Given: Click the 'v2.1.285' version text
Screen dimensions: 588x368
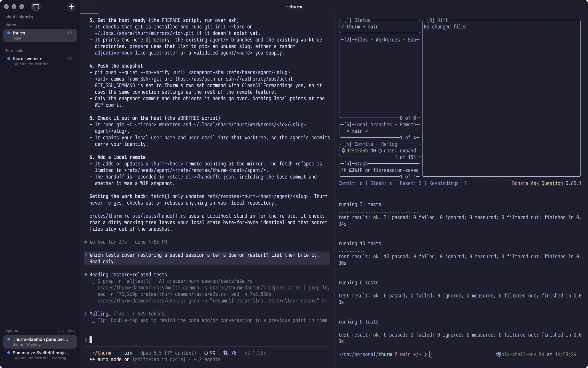Looking at the screenshot, I should click(x=255, y=353).
